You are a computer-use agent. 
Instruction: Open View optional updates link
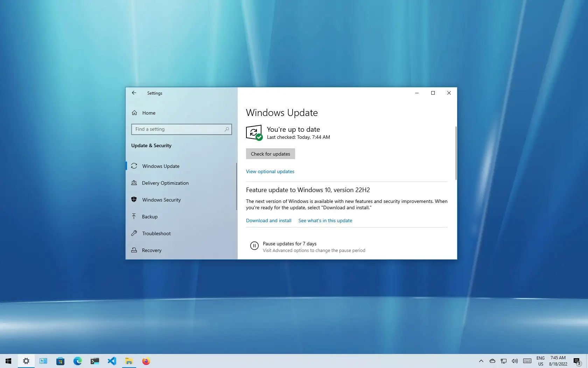coord(270,171)
